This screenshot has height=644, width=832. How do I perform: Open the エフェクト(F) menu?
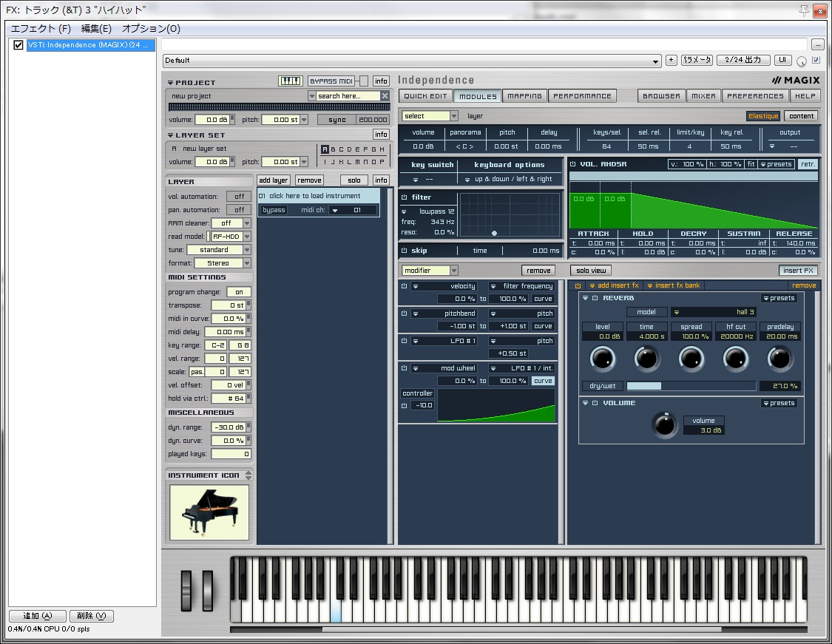tap(41, 29)
